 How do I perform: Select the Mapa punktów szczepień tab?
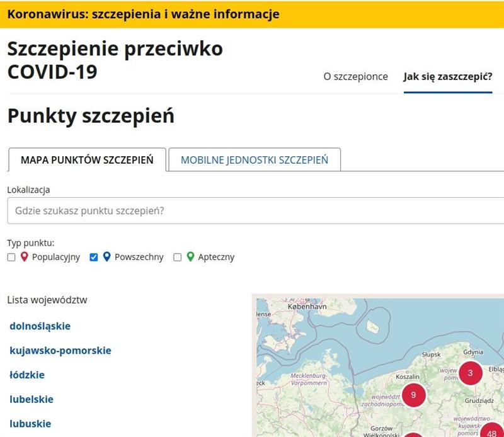(87, 160)
